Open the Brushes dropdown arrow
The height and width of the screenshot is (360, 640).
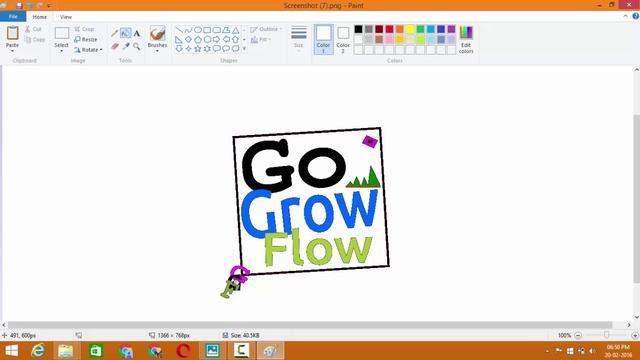pyautogui.click(x=157, y=51)
